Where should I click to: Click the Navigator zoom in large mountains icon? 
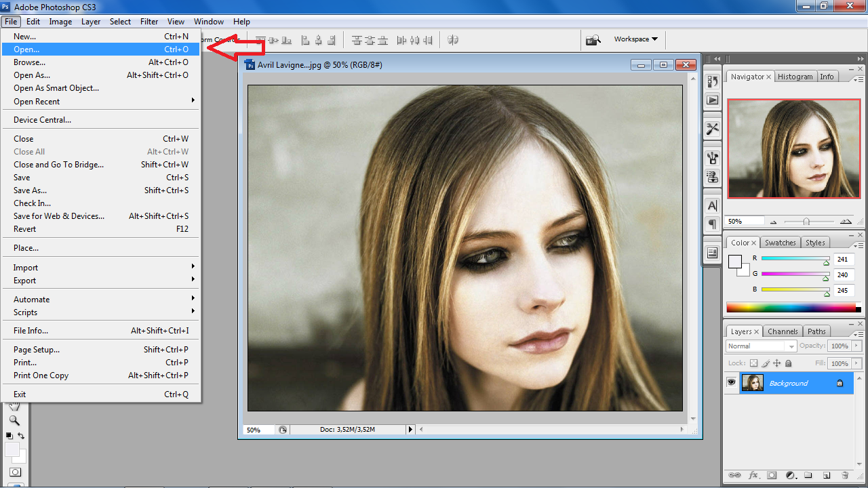coord(846,222)
